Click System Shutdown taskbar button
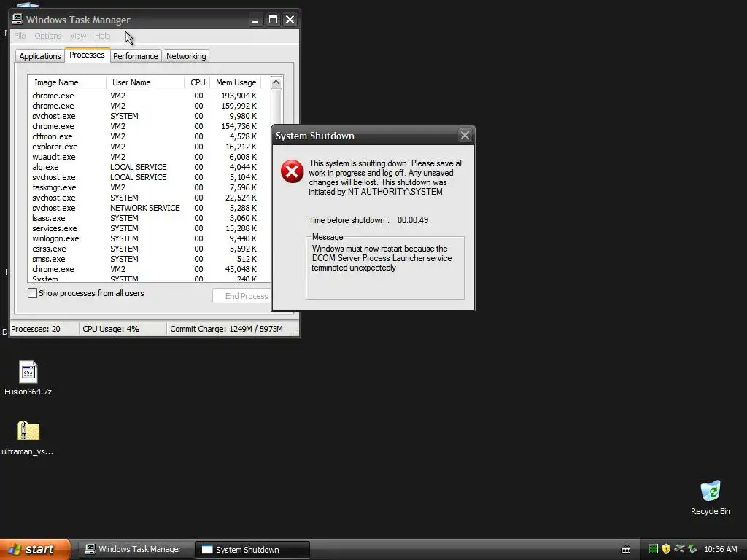 point(252,550)
